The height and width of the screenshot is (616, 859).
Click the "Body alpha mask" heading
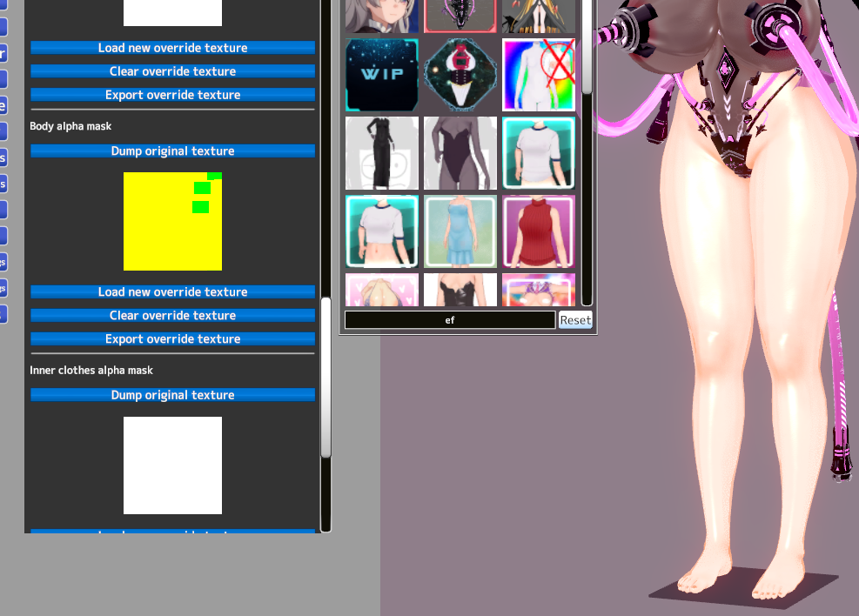(70, 126)
